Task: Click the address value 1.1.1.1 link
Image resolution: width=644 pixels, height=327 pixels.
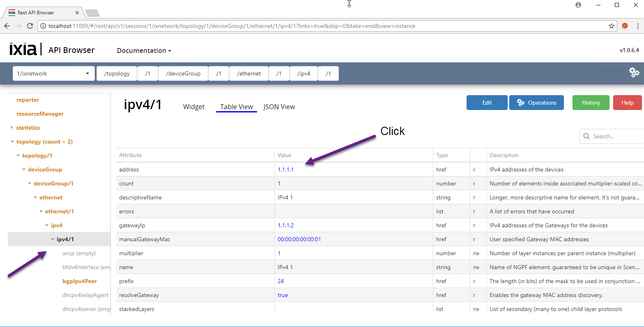Action: (285, 169)
